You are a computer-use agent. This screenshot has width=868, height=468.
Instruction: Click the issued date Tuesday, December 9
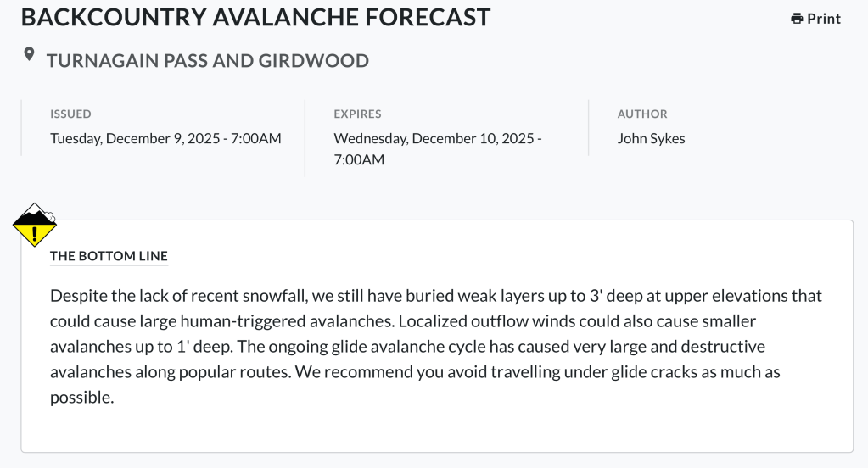(x=165, y=138)
